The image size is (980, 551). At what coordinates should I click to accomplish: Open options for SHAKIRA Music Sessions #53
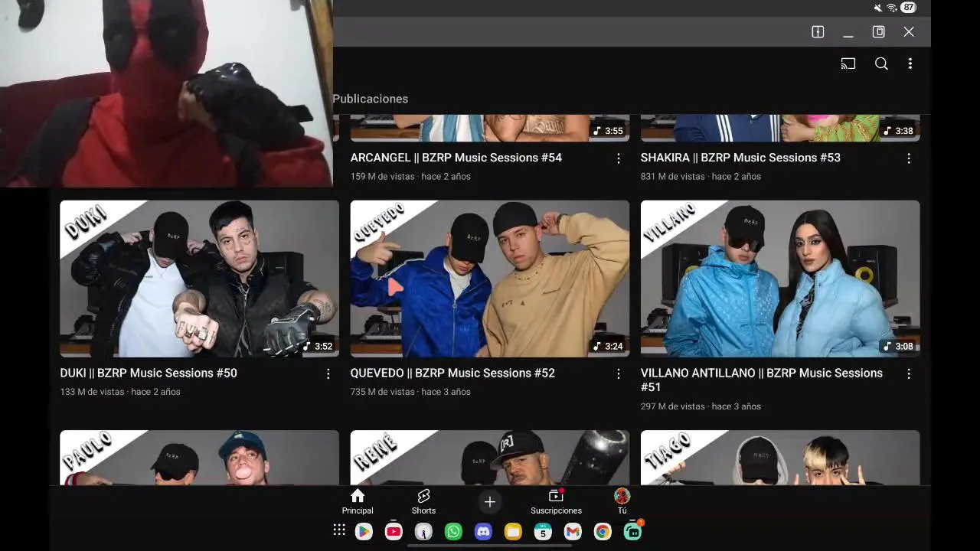pos(909,158)
